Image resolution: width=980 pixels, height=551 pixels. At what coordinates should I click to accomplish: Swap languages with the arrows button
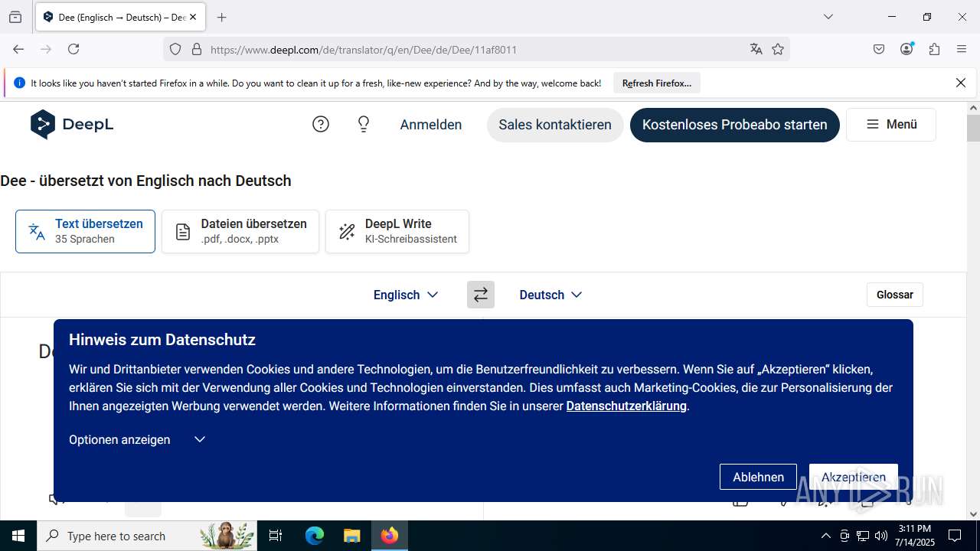point(481,295)
